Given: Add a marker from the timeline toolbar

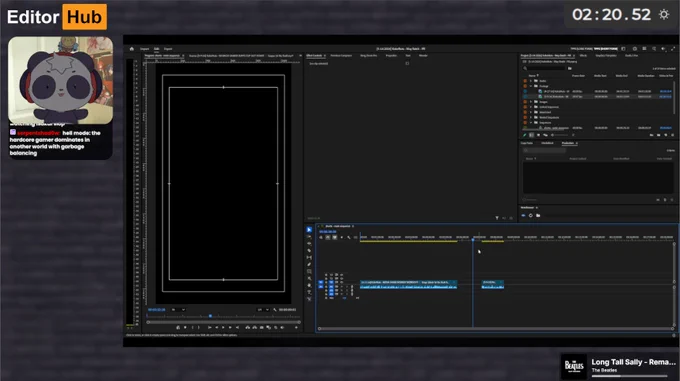Looking at the screenshot, I should coord(342,238).
